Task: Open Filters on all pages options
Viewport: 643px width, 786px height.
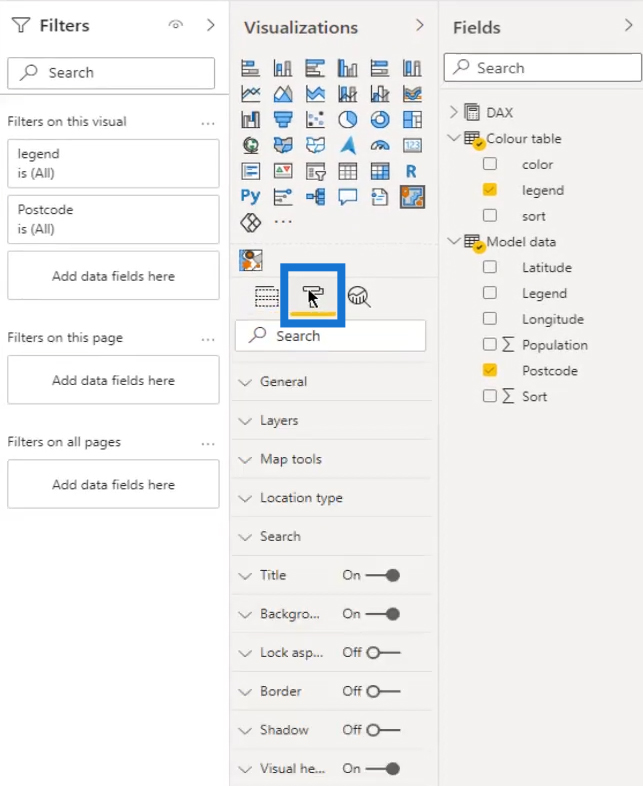Action: click(x=208, y=444)
